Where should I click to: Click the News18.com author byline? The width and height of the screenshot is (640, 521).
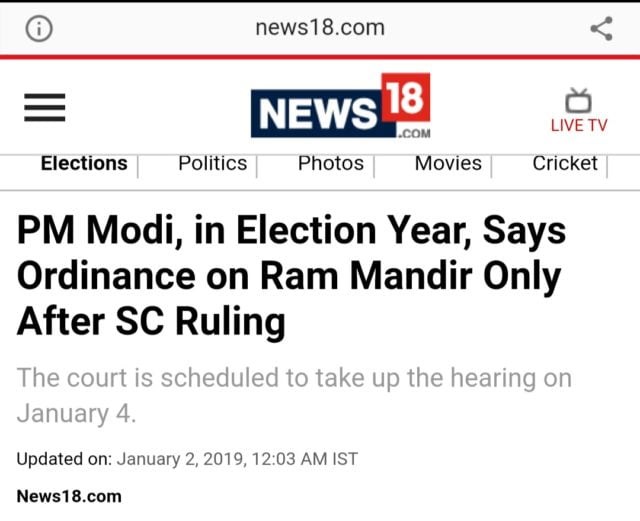click(x=69, y=495)
